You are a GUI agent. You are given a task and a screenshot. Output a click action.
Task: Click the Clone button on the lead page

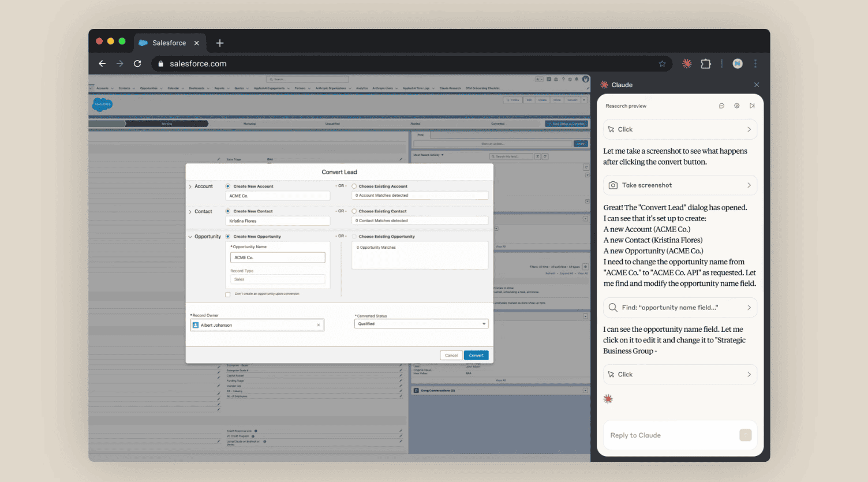click(557, 100)
